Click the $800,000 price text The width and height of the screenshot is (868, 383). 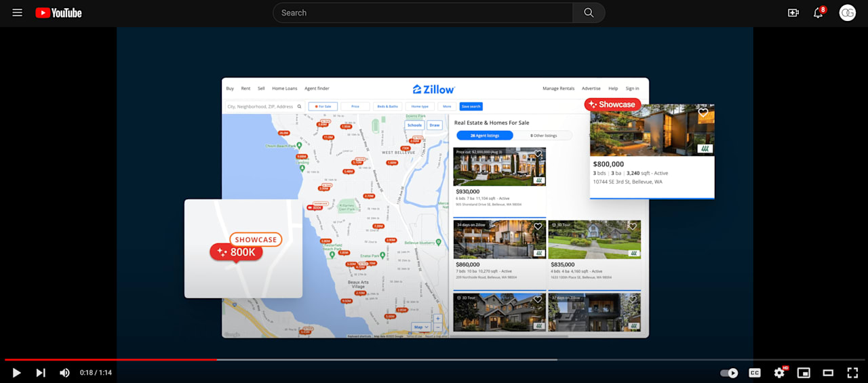(x=608, y=164)
